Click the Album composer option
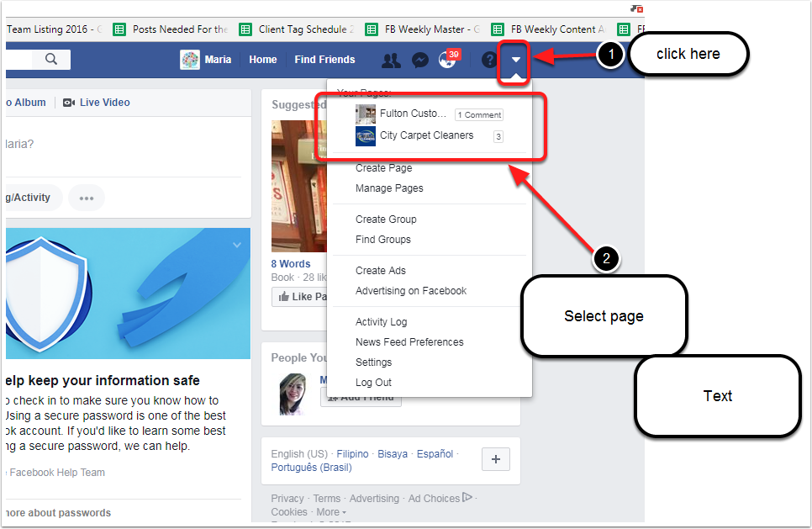 tap(26, 103)
